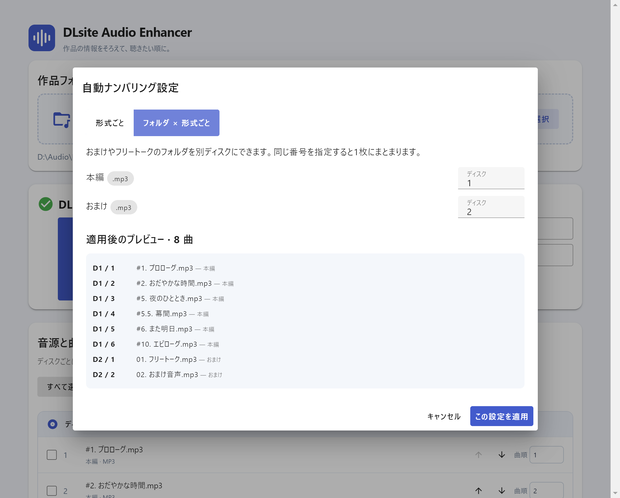Edit the ディスク number field for おまけ
Viewport: 620px width, 498px height.
(491, 207)
